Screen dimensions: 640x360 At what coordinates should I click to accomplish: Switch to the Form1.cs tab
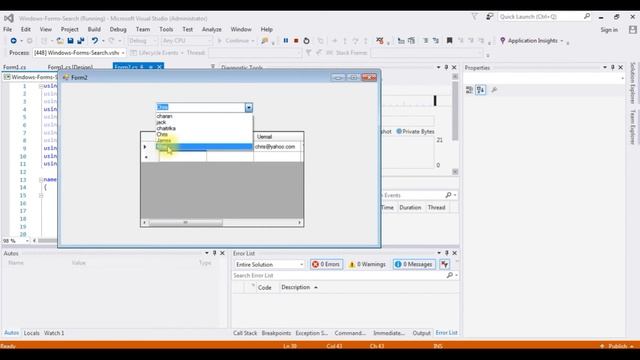click(15, 67)
